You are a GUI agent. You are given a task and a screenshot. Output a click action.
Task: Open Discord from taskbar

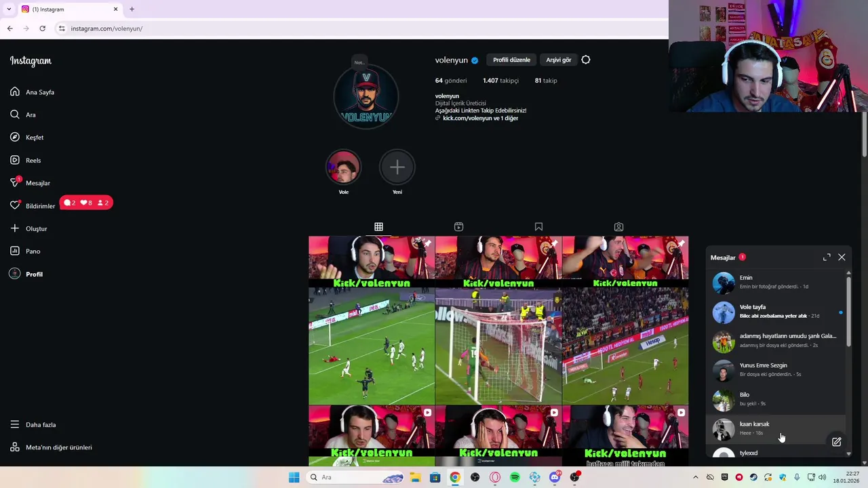(x=555, y=477)
